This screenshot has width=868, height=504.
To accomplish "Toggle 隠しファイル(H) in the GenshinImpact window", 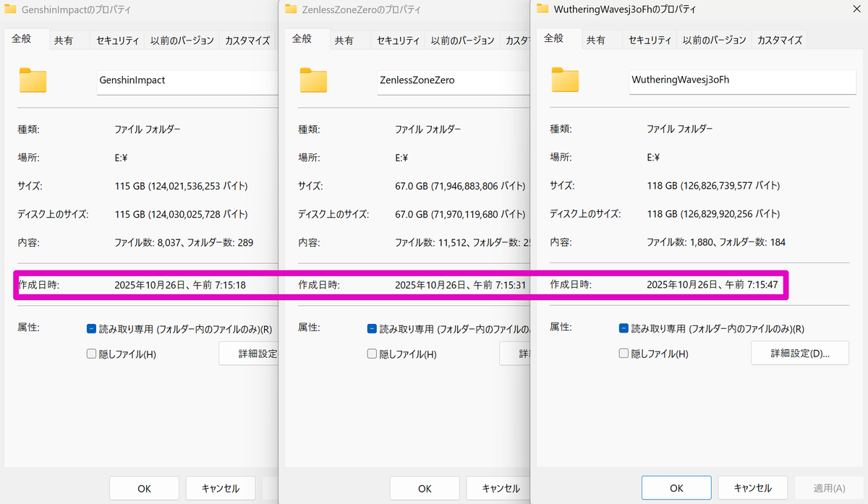I will tap(91, 354).
